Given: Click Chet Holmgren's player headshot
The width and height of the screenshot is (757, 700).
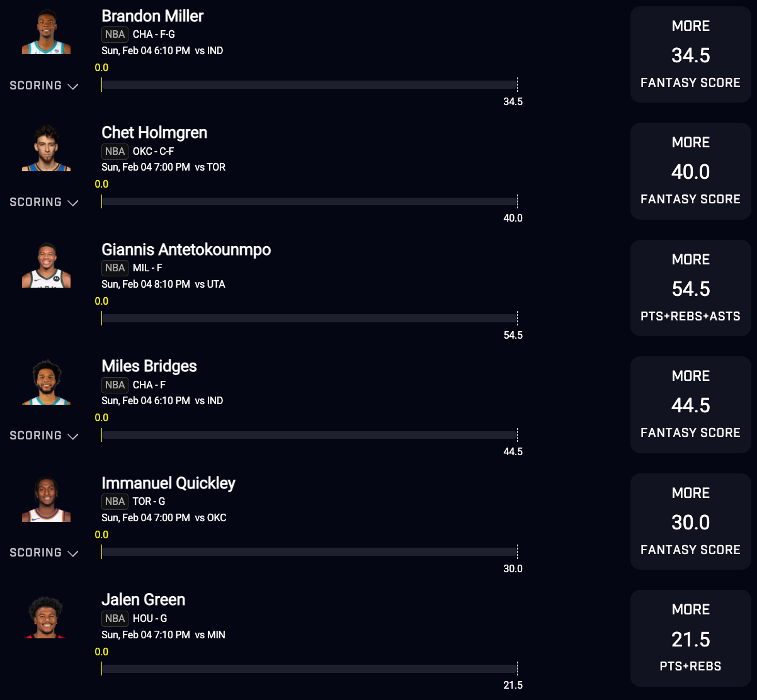Looking at the screenshot, I should pos(47,149).
